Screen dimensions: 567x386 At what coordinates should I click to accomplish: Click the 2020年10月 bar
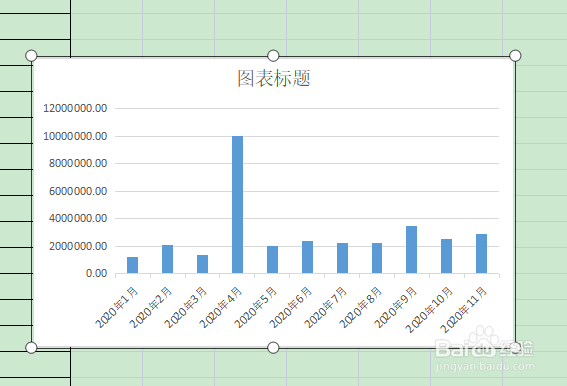[x=447, y=256]
